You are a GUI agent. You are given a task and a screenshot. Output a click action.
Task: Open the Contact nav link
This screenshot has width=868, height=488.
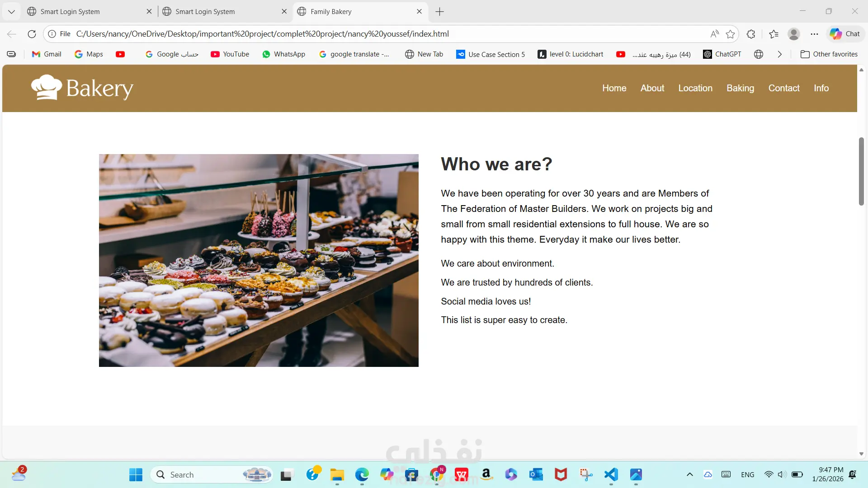[x=783, y=88]
